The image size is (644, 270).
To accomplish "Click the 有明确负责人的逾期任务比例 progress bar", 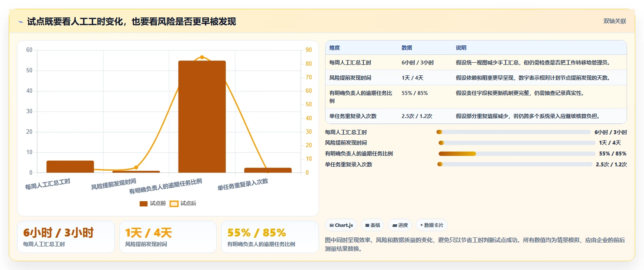I will tap(517, 154).
